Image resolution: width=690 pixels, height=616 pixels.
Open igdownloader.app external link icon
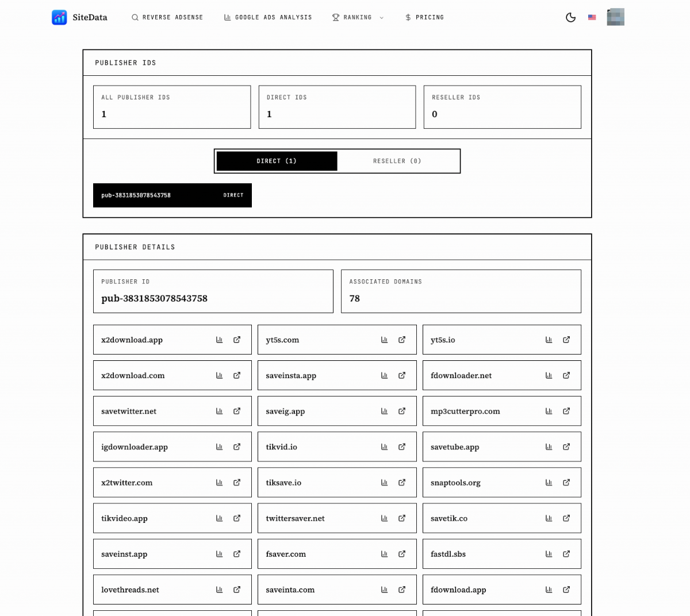click(x=237, y=446)
